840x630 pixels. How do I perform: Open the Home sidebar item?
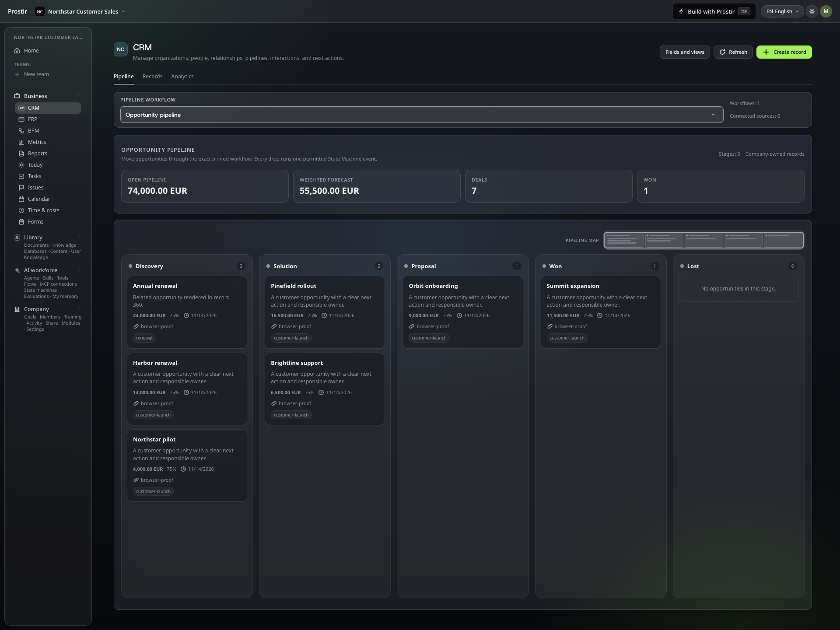(48, 51)
